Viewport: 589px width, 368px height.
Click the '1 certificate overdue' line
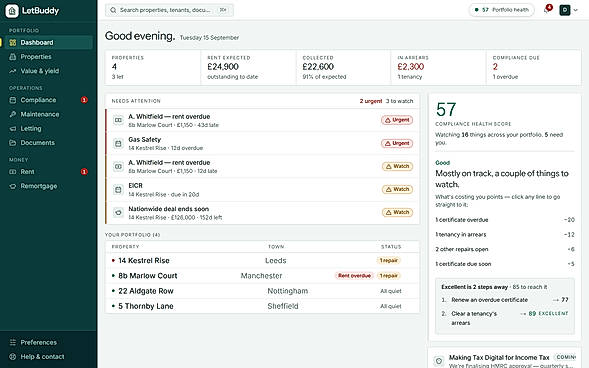[505, 220]
